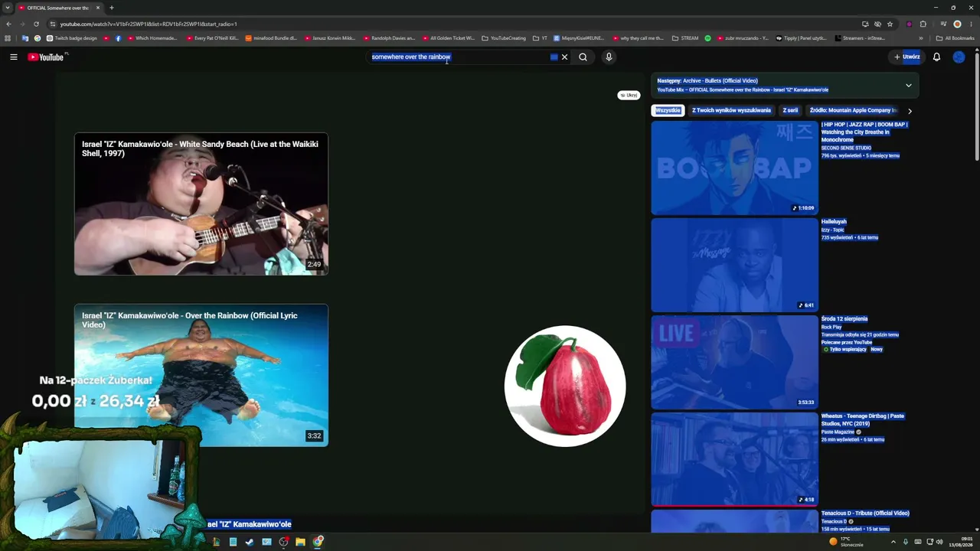
Task: Open the Hallelujah video thumbnail
Action: 734,265
